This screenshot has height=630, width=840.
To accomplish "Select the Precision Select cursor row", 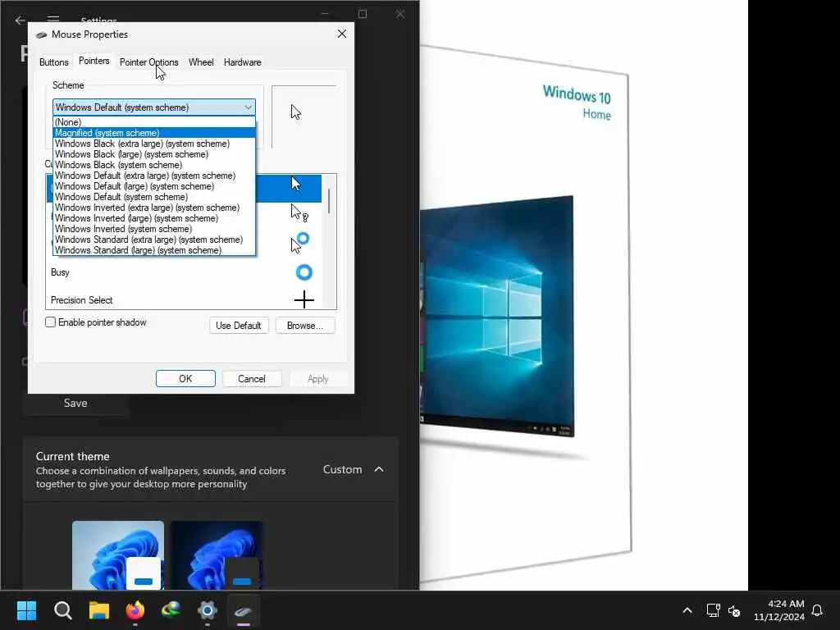I will [x=184, y=300].
